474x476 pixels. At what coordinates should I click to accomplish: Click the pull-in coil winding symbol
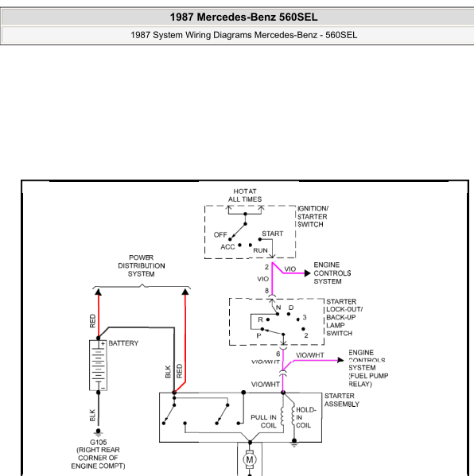click(282, 416)
